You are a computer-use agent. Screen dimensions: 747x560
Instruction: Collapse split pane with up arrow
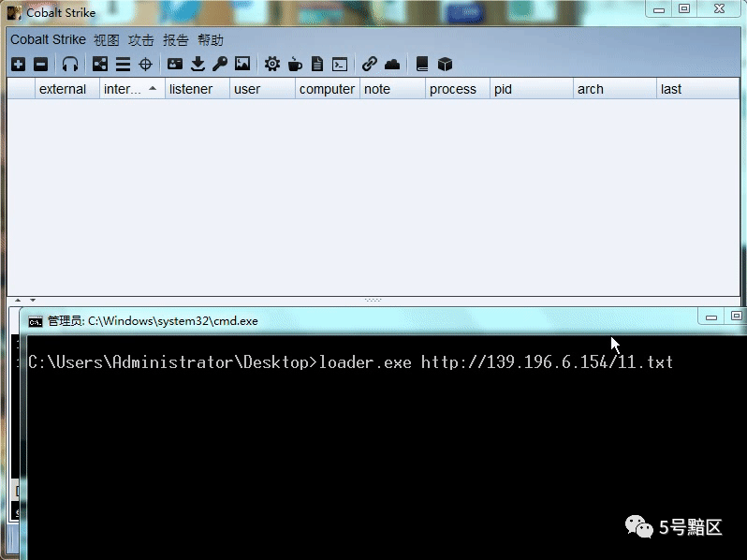pyautogui.click(x=18, y=301)
